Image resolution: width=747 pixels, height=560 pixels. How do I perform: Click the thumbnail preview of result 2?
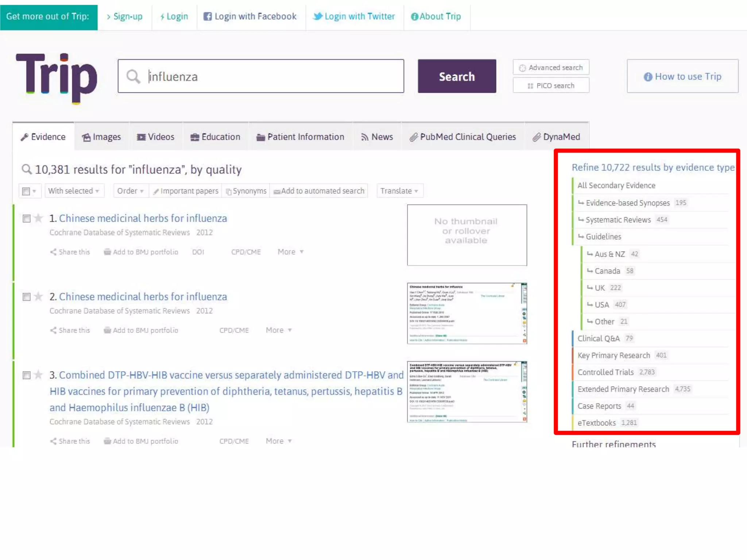click(x=467, y=313)
